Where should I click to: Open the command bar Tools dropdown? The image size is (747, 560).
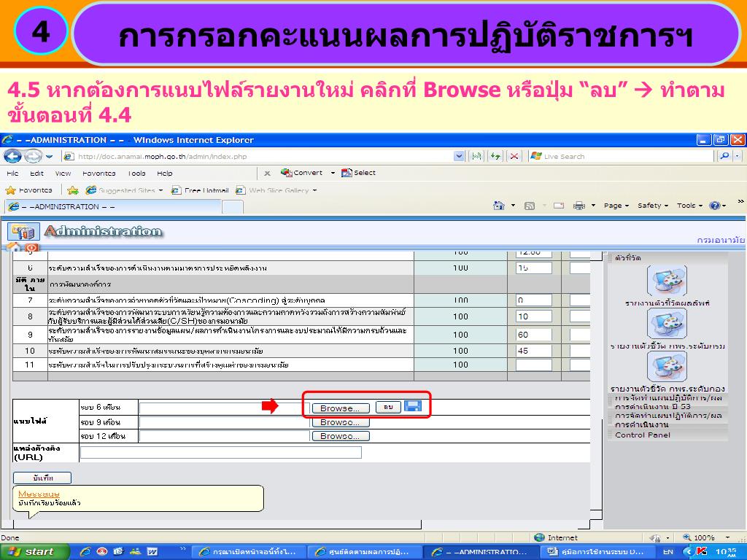point(689,206)
